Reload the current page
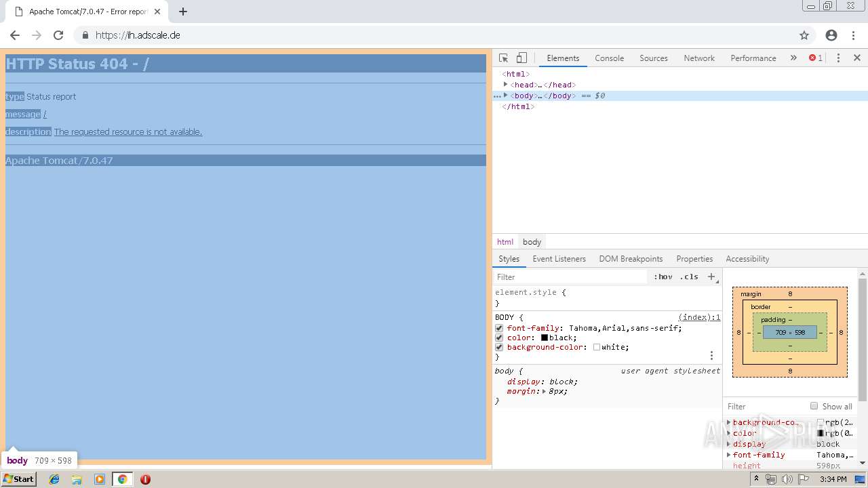The image size is (868, 488). point(58,35)
